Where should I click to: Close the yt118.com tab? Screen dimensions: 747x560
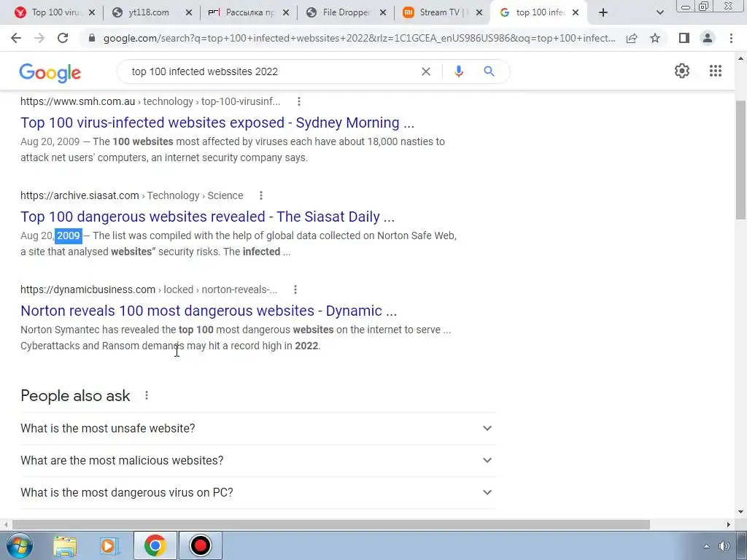tap(189, 13)
